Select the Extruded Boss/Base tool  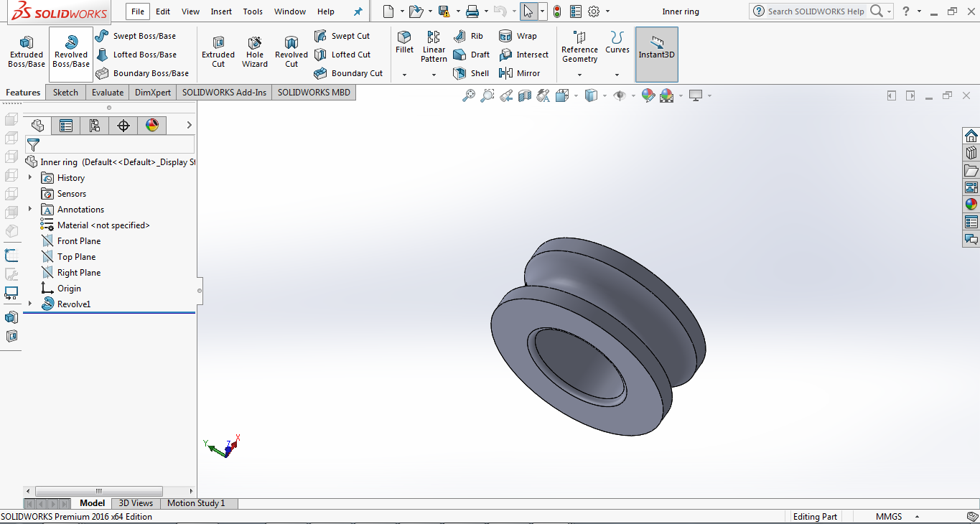click(x=27, y=50)
